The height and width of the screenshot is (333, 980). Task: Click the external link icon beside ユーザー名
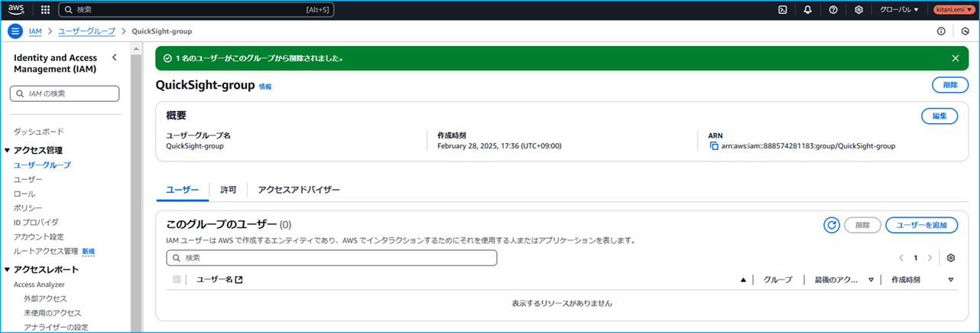[x=239, y=280]
